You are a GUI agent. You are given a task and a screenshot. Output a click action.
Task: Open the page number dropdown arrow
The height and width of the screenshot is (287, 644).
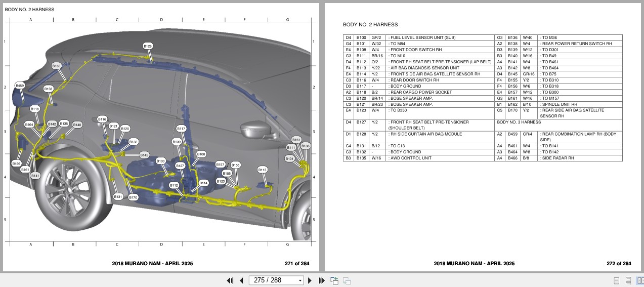point(300,280)
